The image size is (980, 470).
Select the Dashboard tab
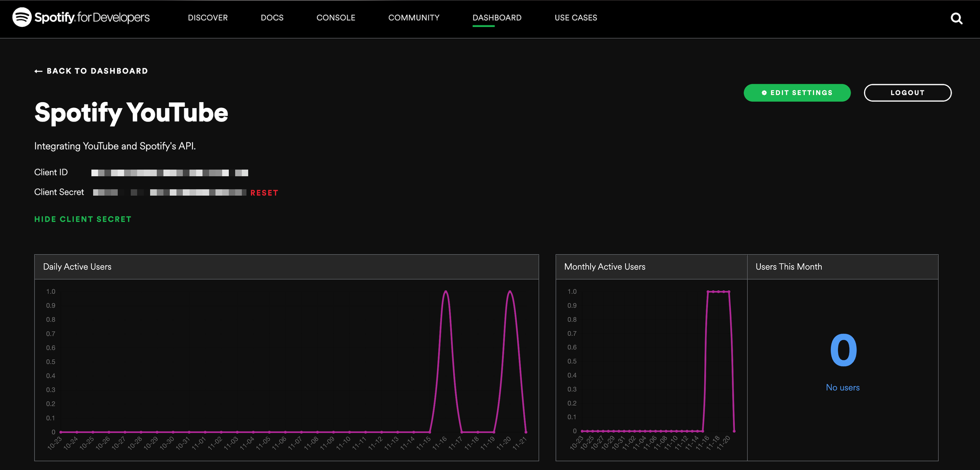pos(496,17)
